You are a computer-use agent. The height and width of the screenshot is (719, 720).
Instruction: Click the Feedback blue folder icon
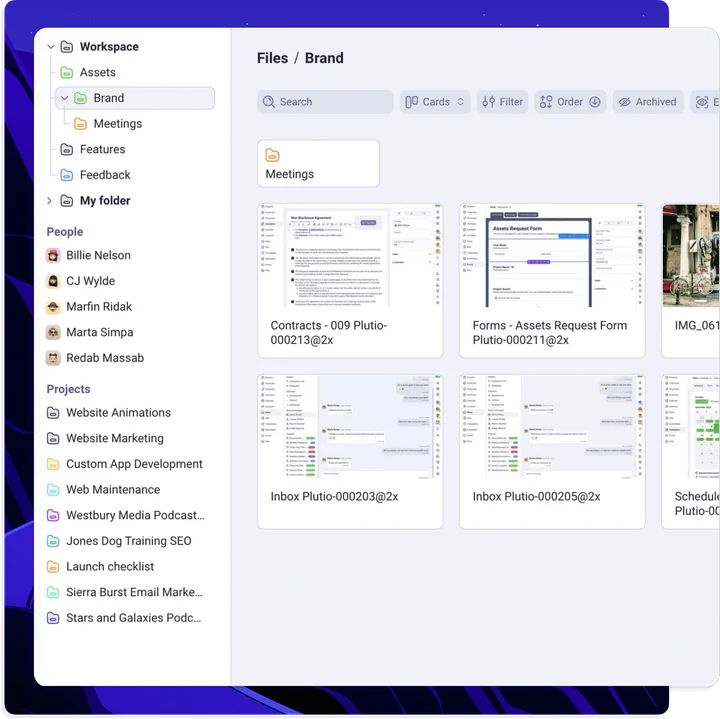(x=66, y=175)
